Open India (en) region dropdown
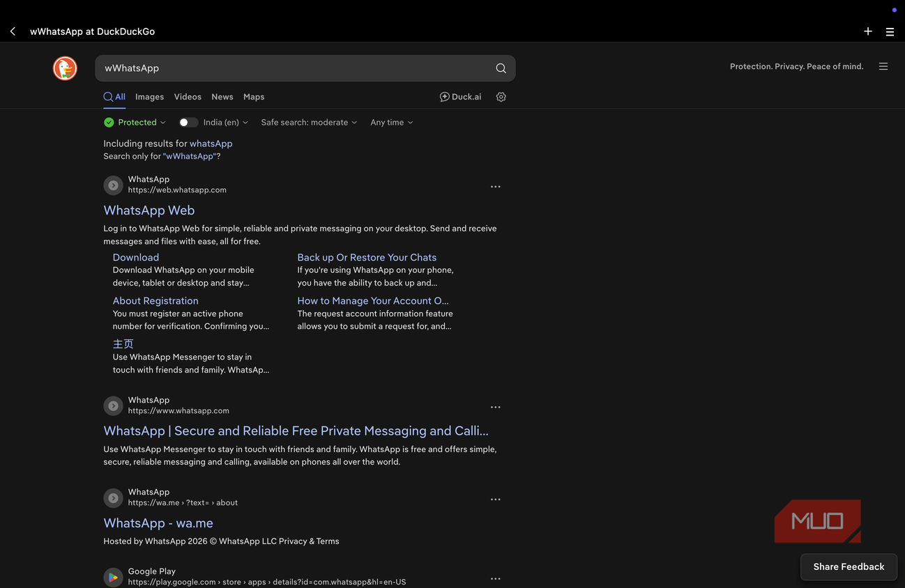The height and width of the screenshot is (588, 905). click(x=226, y=123)
